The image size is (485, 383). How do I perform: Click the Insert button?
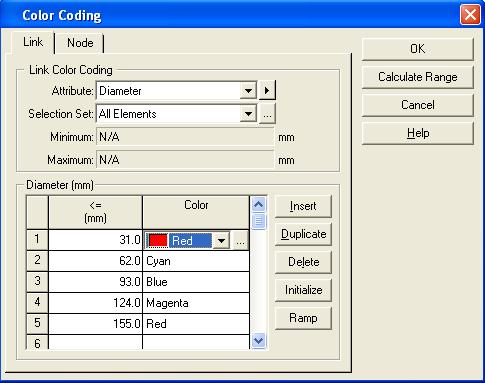tap(303, 206)
